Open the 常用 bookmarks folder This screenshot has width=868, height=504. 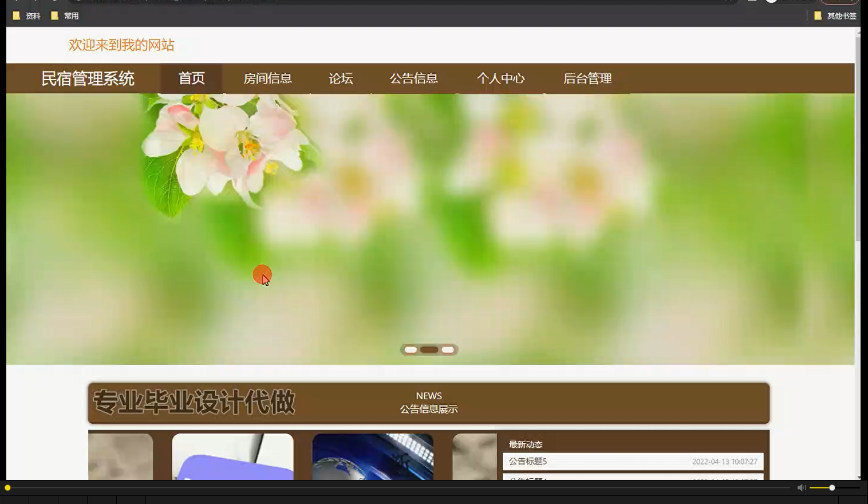click(65, 16)
